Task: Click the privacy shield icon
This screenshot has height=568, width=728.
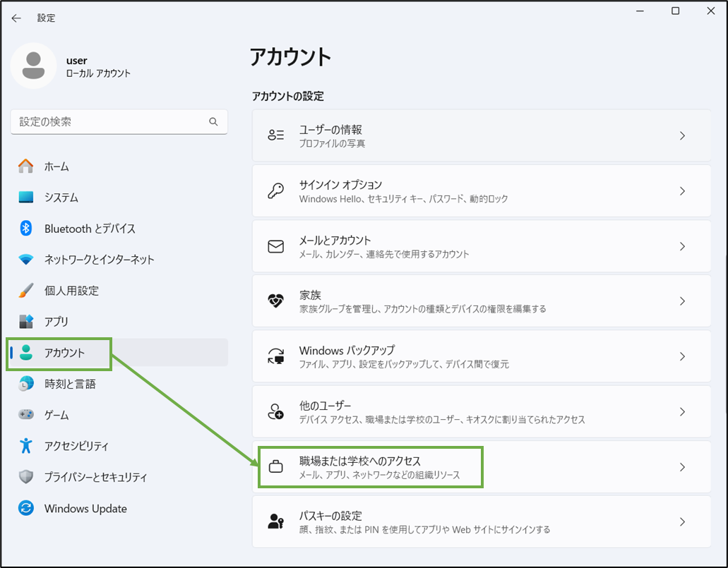Action: point(26,476)
